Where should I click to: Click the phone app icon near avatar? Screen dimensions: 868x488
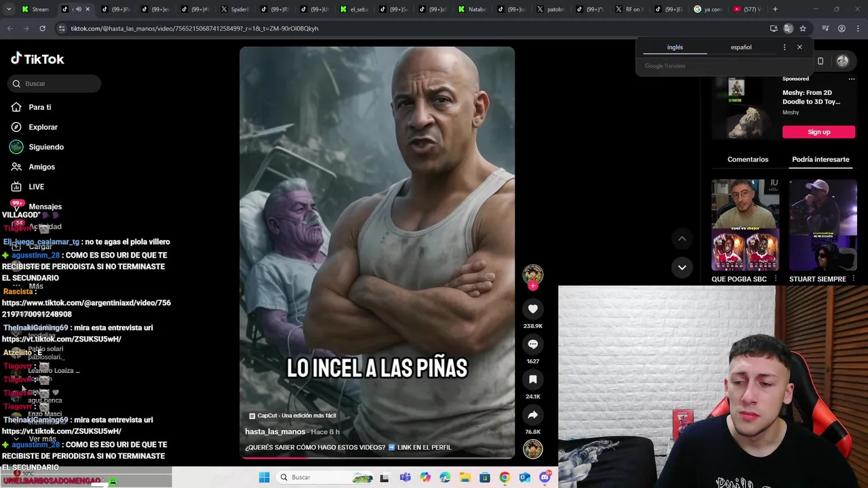pos(820,61)
